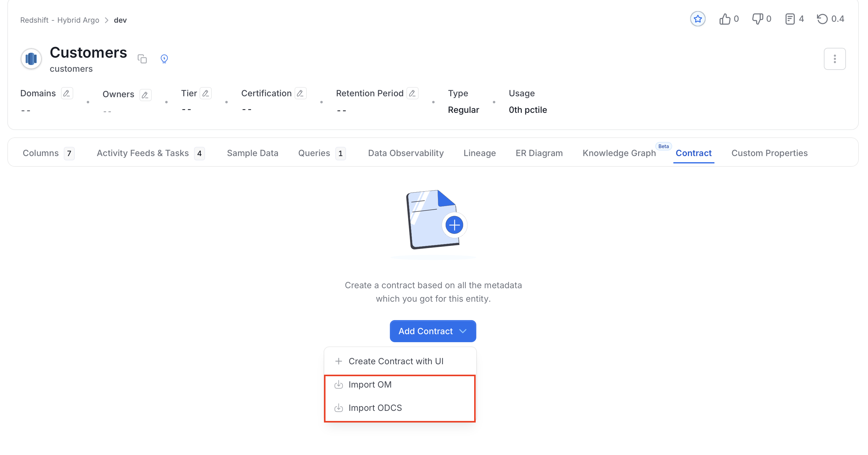
Task: Open the Lineage tab
Action: click(479, 153)
